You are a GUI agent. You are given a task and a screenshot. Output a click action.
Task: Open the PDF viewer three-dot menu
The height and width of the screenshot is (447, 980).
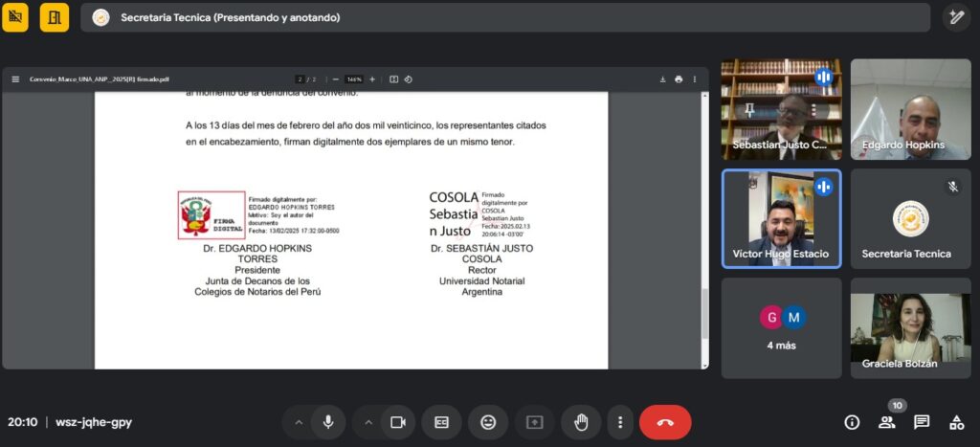coord(695,79)
